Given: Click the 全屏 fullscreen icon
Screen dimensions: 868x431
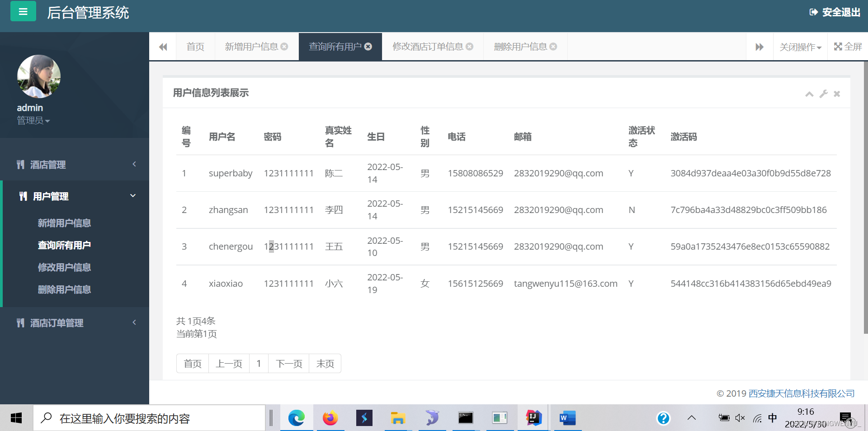Looking at the screenshot, I should point(848,46).
